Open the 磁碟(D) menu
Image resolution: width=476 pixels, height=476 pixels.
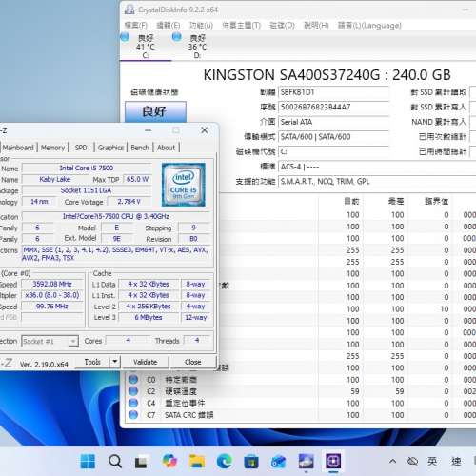tap(282, 25)
